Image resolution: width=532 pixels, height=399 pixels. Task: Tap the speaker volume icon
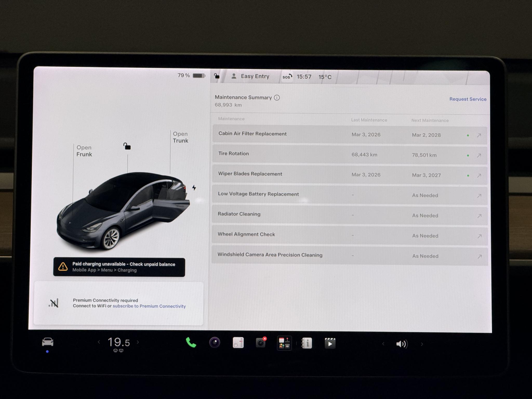[402, 344]
